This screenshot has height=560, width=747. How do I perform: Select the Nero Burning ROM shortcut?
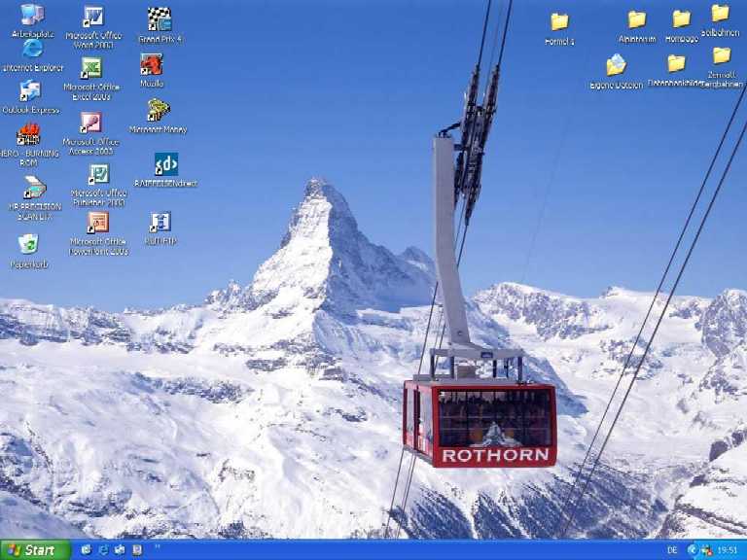28,134
